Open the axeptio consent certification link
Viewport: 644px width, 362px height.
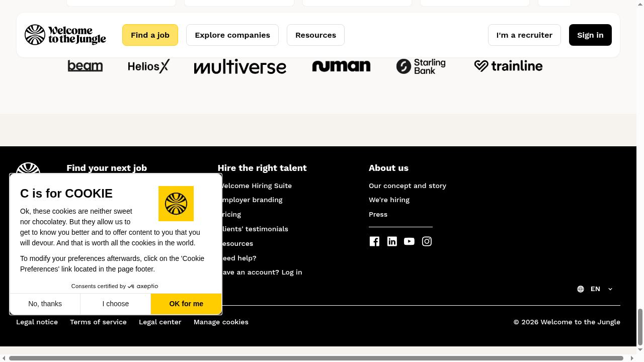pyautogui.click(x=115, y=286)
